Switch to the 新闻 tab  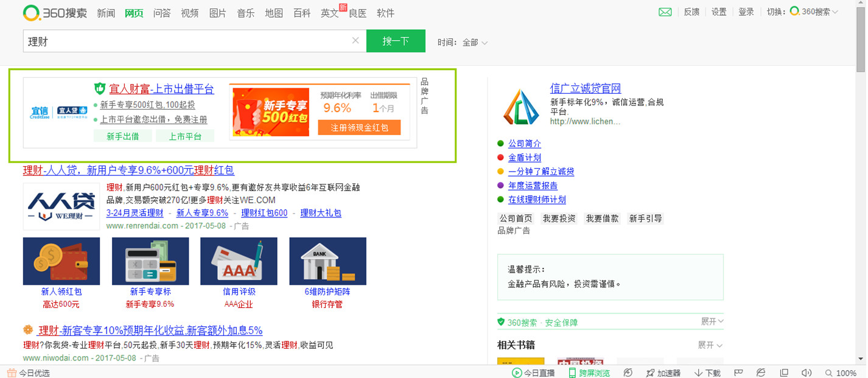106,13
